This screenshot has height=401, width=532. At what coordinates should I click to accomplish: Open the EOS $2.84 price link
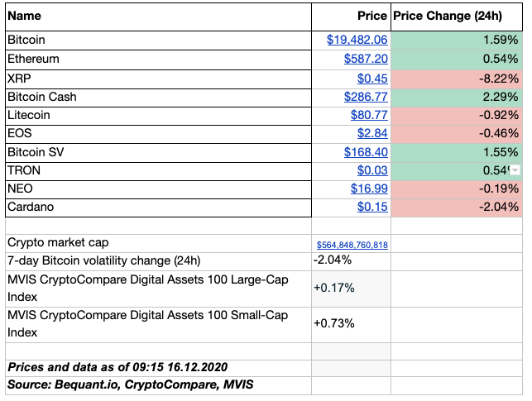click(x=372, y=134)
